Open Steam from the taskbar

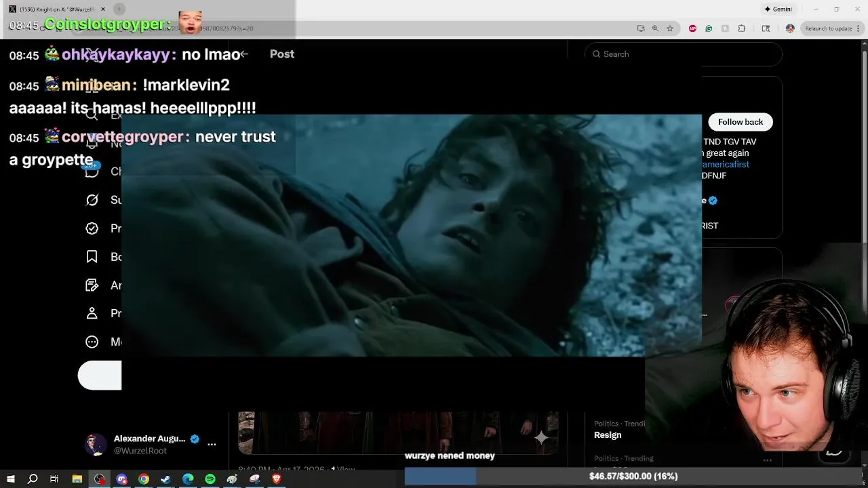point(165,479)
